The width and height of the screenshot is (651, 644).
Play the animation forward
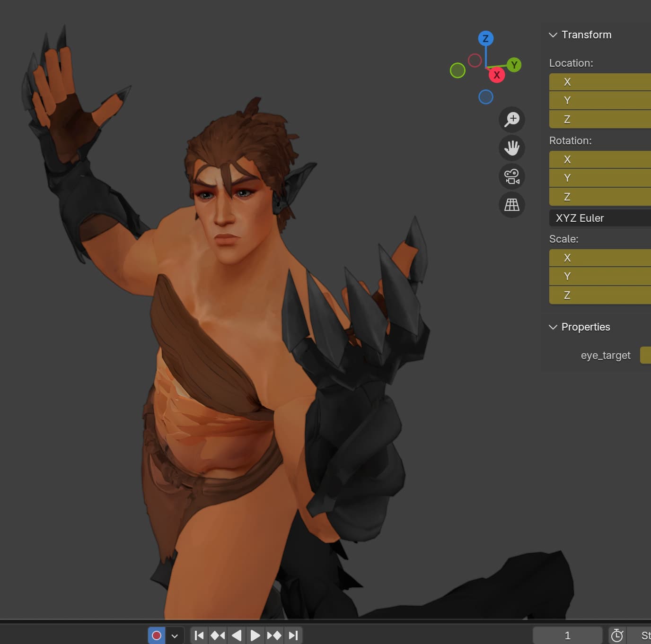255,635
